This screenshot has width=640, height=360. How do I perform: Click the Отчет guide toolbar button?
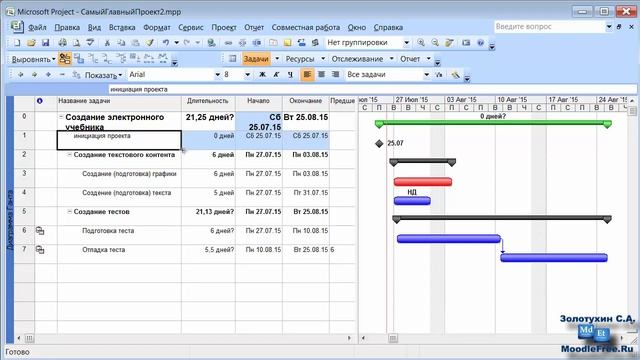[x=410, y=59]
